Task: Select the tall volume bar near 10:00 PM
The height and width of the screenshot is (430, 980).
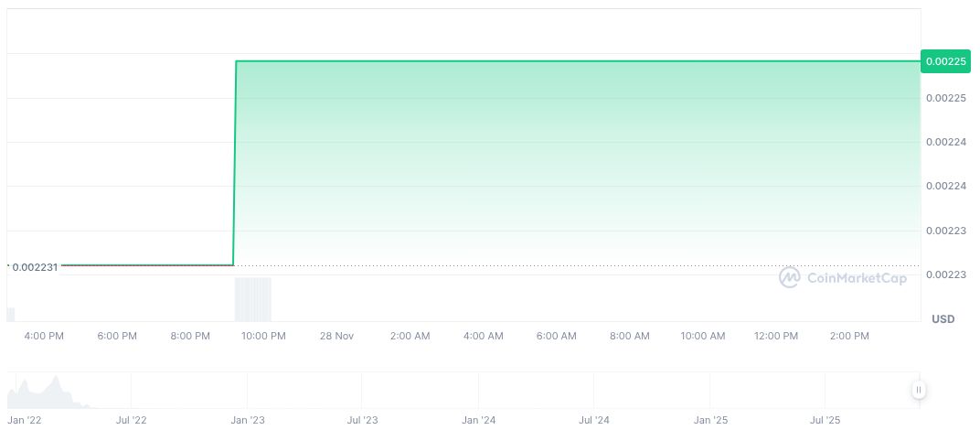Action: coord(253,299)
